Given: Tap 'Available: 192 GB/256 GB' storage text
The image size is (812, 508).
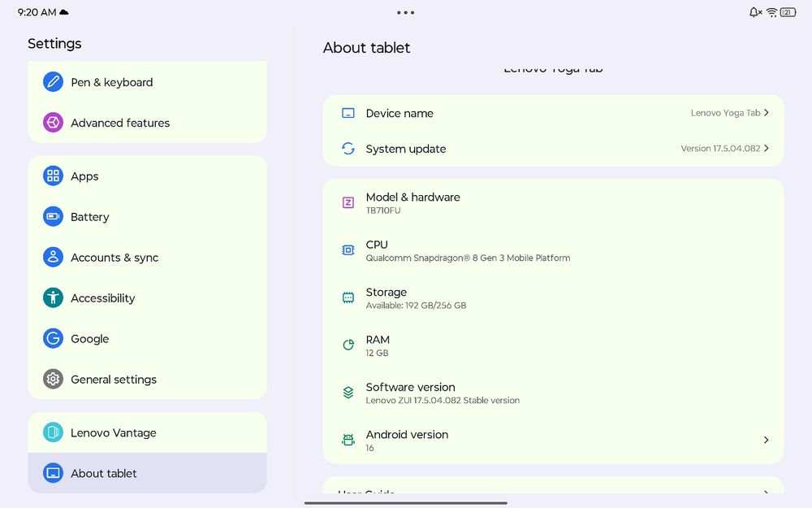Looking at the screenshot, I should 416,306.
